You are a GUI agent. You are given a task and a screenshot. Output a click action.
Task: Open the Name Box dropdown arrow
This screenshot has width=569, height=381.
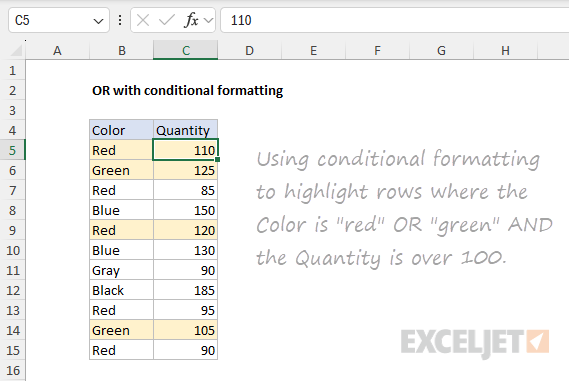tap(98, 21)
